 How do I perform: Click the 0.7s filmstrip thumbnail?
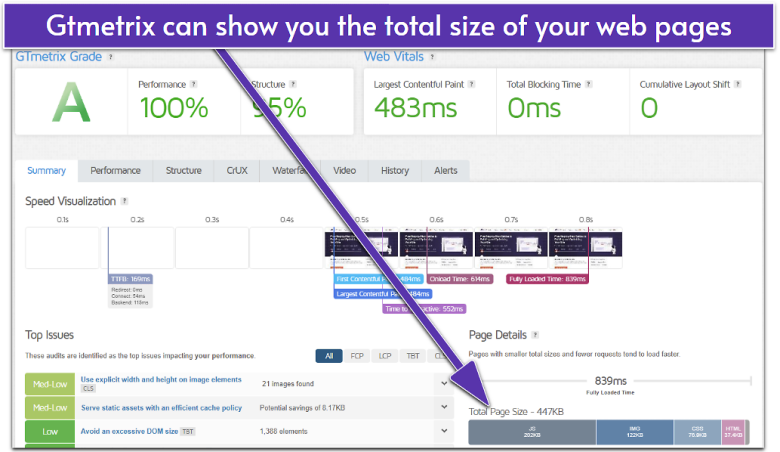[511, 248]
